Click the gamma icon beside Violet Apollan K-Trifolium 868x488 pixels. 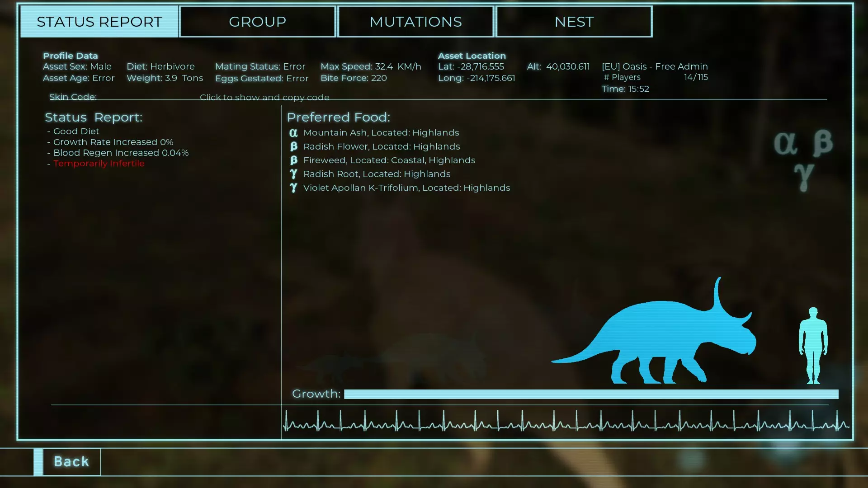(x=293, y=188)
